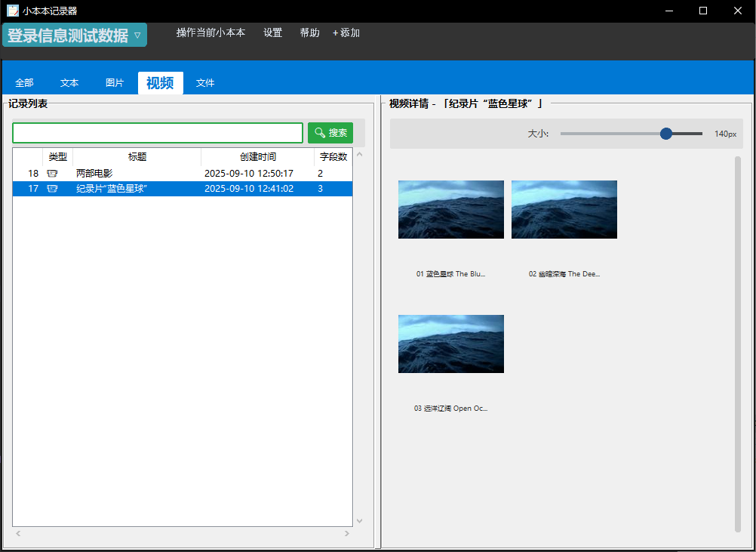Switch to the 图片 tab
The image size is (756, 552).
pyautogui.click(x=115, y=83)
